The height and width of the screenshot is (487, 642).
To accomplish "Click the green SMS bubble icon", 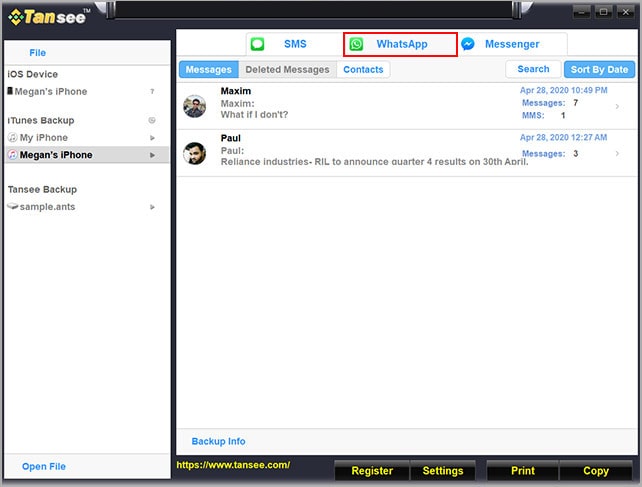I will click(258, 44).
